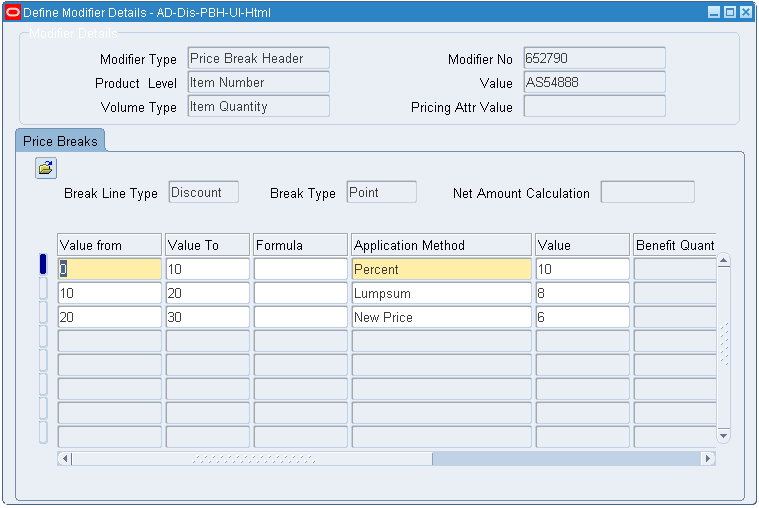This screenshot has width=759, height=508.
Task: Click Value from cell in New Price row
Action: [x=109, y=317]
